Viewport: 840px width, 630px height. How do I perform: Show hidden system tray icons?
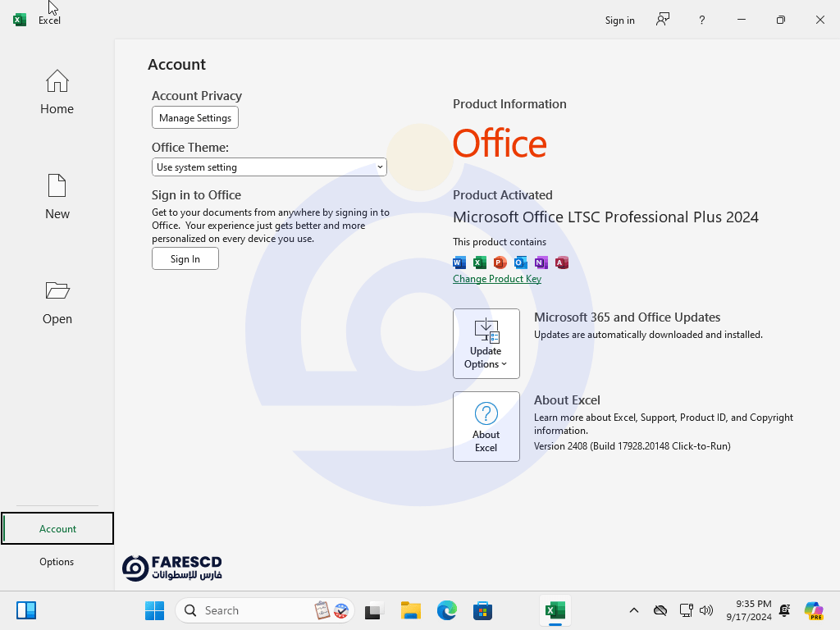pyautogui.click(x=634, y=610)
